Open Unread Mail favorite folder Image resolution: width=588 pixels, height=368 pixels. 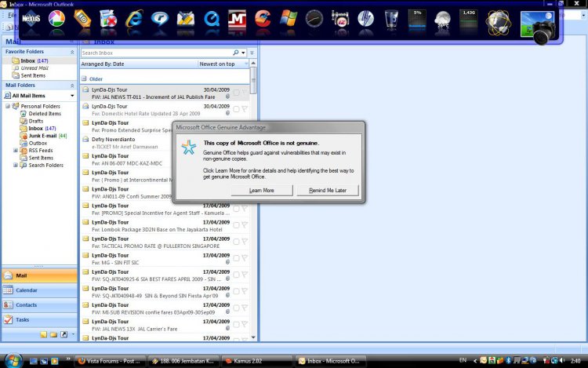34,68
